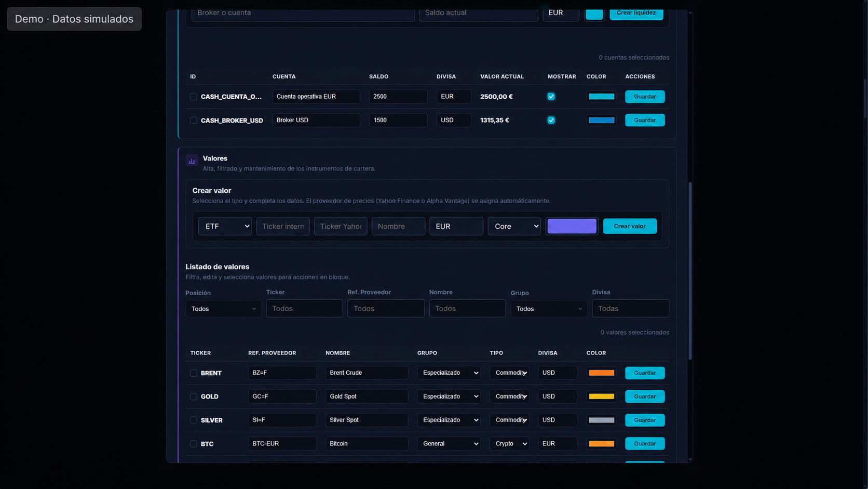The width and height of the screenshot is (868, 489).
Task: Click the Divisa filter field
Action: [631, 309]
